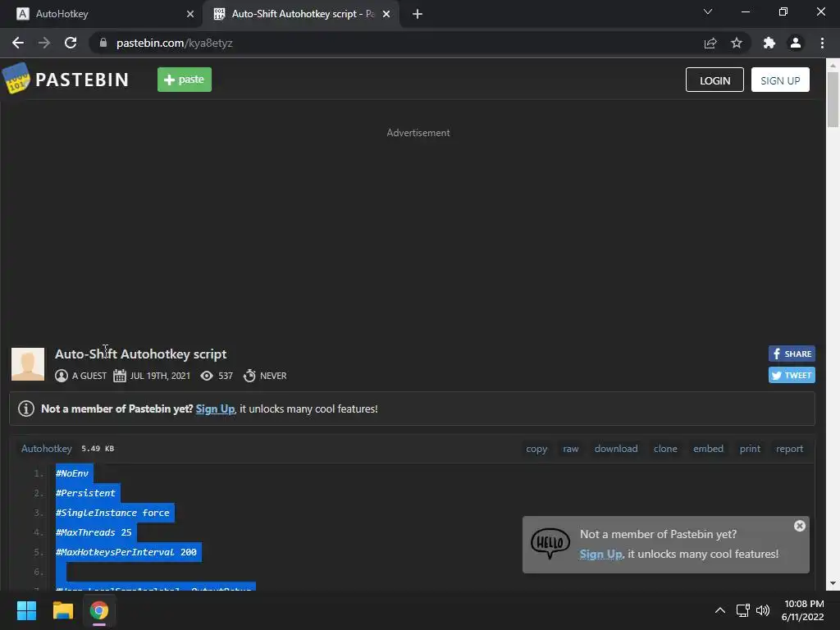The width and height of the screenshot is (840, 630).
Task: Click the JUL 19TH, 2021 date text
Action: pos(160,376)
